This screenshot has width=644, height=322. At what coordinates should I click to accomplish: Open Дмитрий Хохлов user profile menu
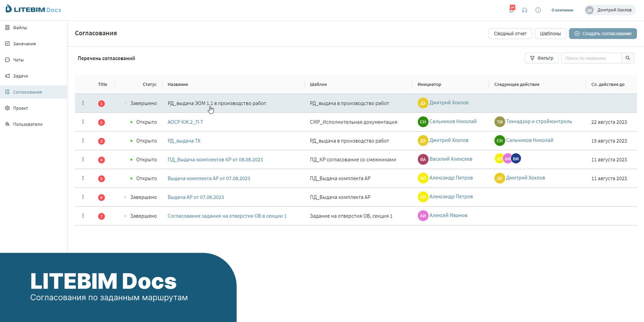609,10
